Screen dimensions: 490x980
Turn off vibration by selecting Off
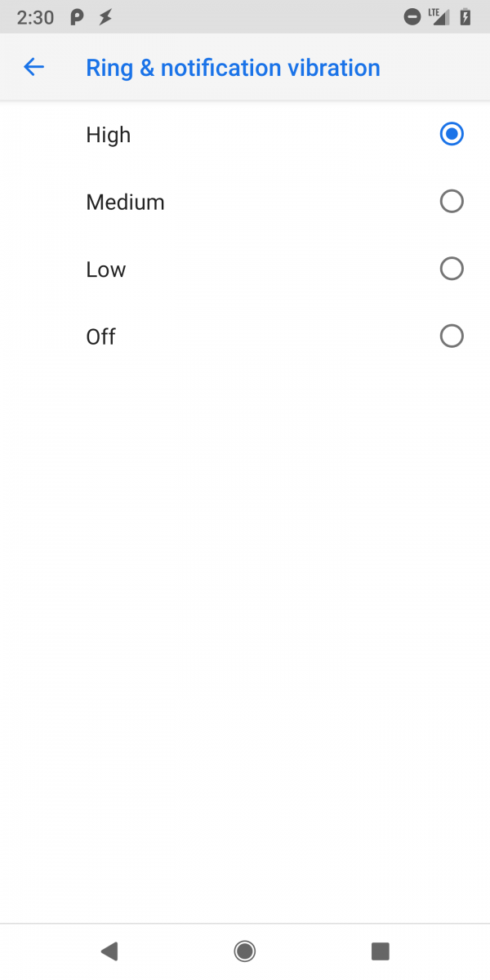[x=452, y=336]
